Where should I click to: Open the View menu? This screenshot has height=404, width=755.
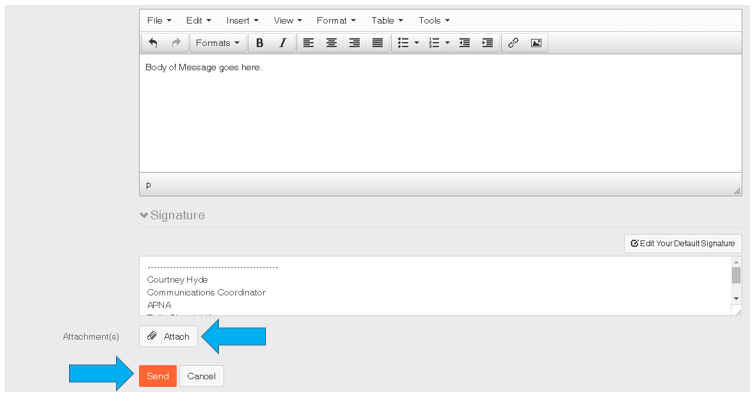pos(288,21)
